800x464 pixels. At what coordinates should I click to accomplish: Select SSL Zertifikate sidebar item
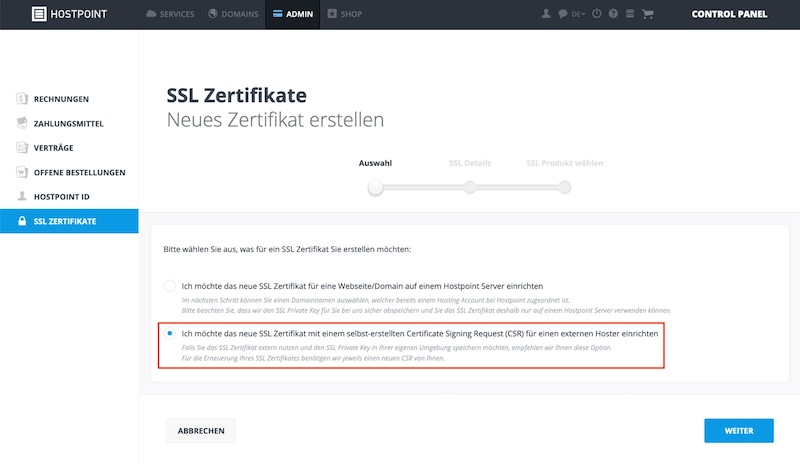(x=69, y=221)
